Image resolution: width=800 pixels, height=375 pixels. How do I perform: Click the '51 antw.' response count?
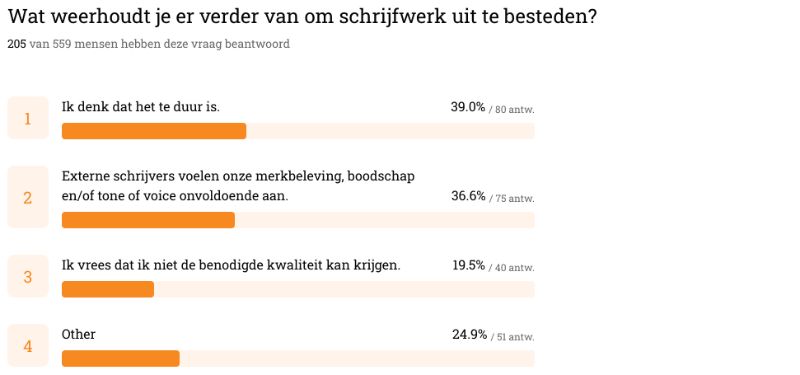[x=515, y=336]
